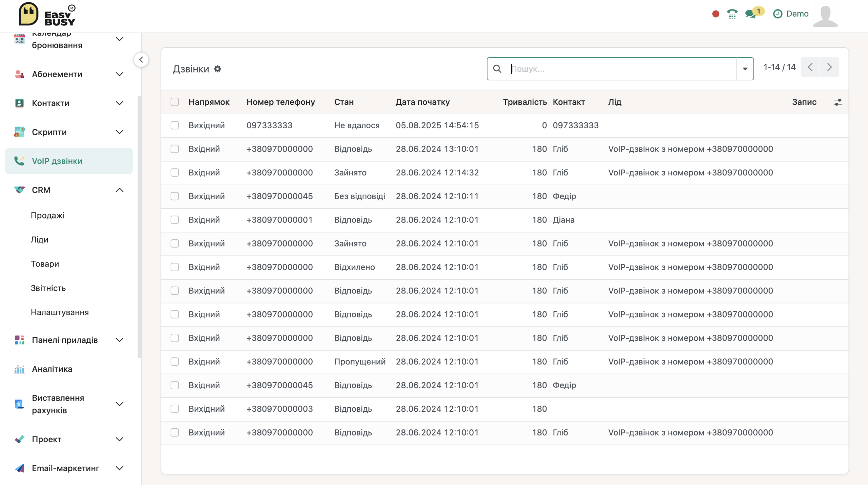Toggle the select-all header checkbox

click(x=175, y=102)
